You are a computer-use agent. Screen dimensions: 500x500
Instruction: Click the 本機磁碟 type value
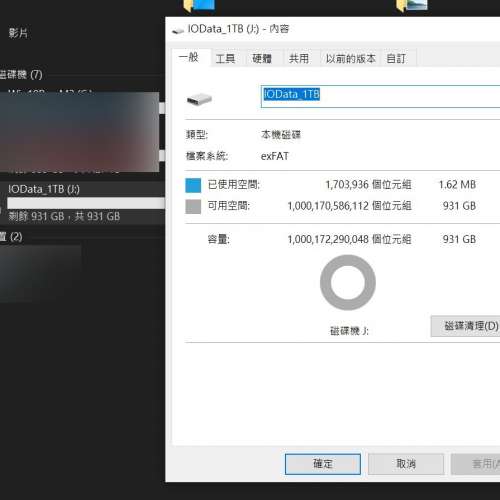[x=281, y=135]
